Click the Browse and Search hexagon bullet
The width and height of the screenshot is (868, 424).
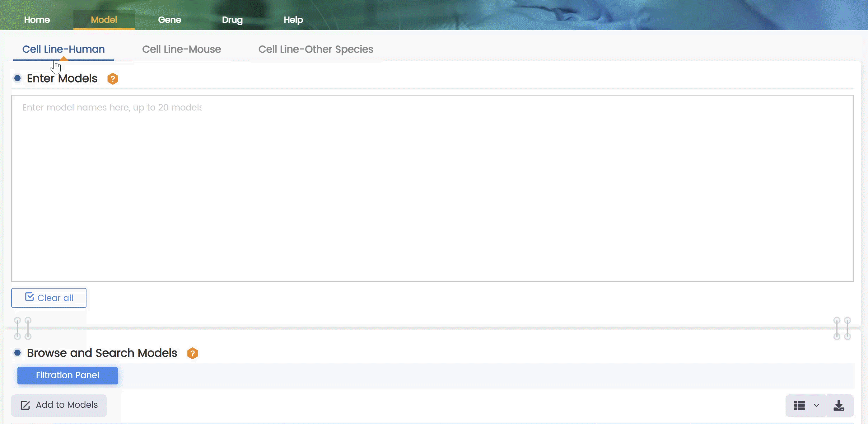coord(17,353)
